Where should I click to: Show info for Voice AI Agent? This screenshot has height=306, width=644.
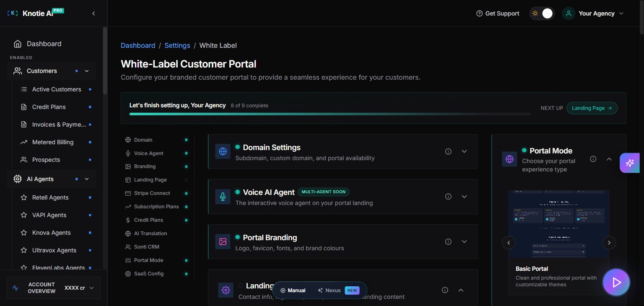point(448,197)
